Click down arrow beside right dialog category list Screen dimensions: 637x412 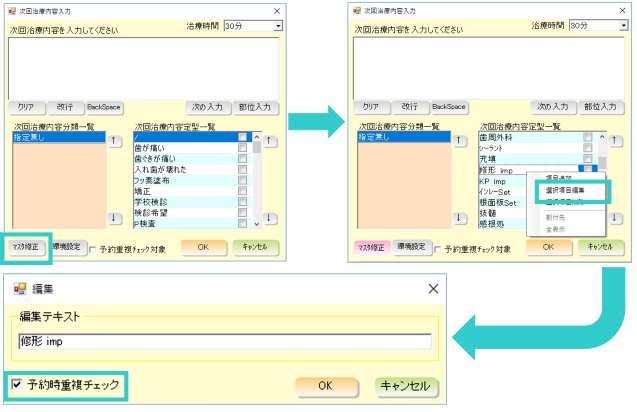coord(460,218)
